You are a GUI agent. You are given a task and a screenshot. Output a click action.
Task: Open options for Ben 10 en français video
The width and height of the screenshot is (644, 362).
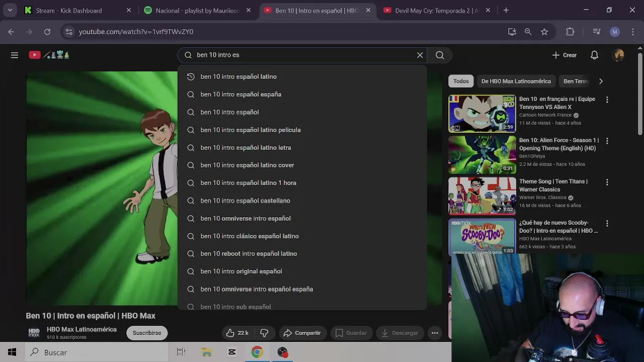coord(607,100)
